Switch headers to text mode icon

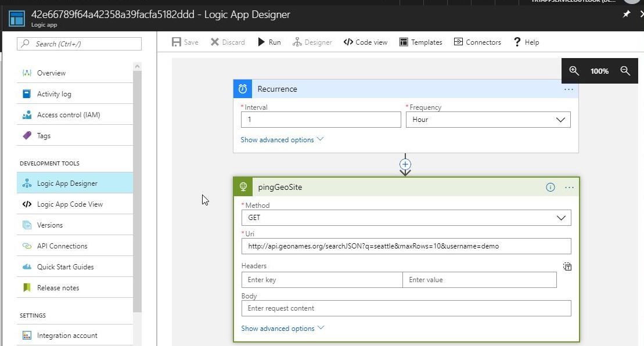tap(567, 266)
